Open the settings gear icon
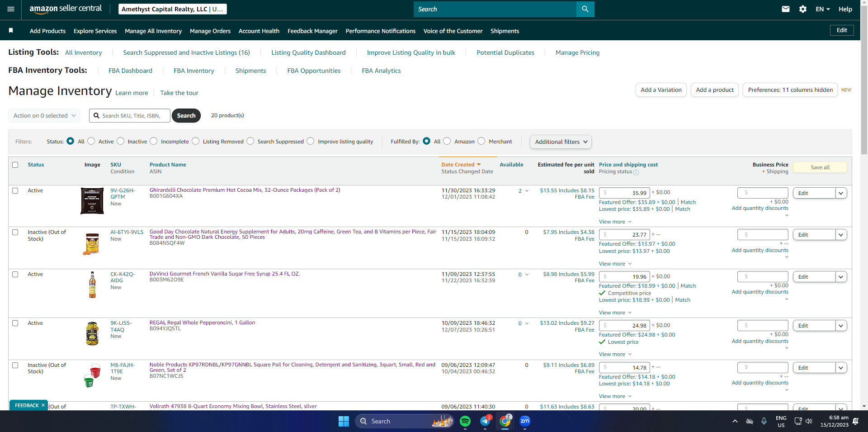The width and height of the screenshot is (868, 432). click(803, 9)
